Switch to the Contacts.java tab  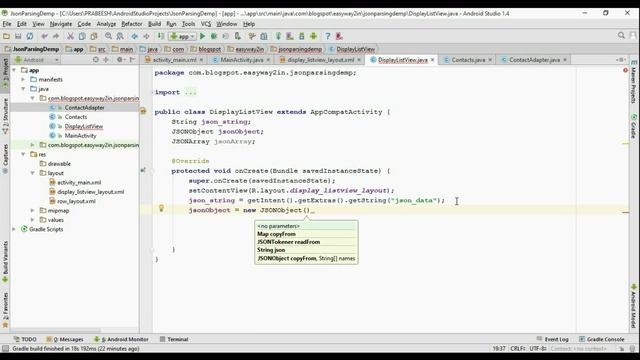(x=468, y=60)
